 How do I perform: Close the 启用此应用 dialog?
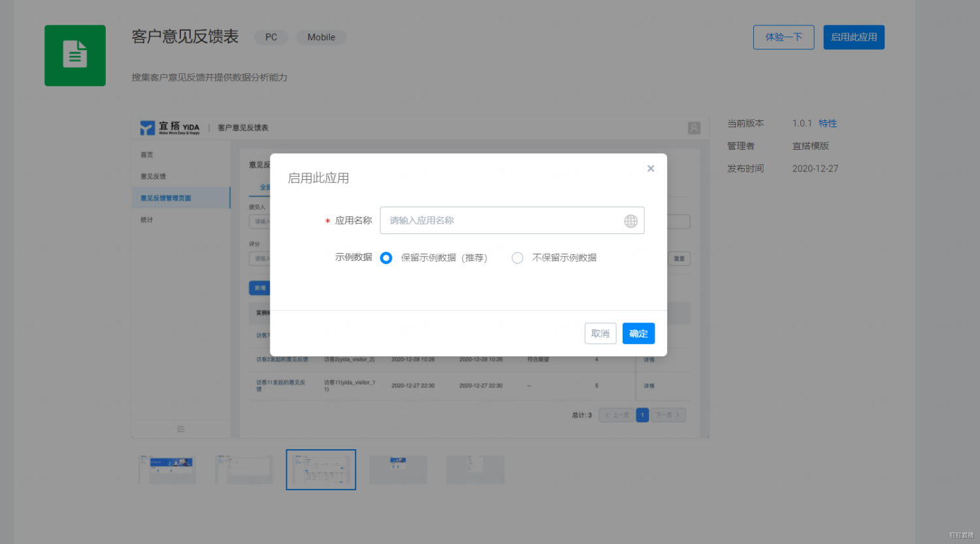pyautogui.click(x=651, y=169)
